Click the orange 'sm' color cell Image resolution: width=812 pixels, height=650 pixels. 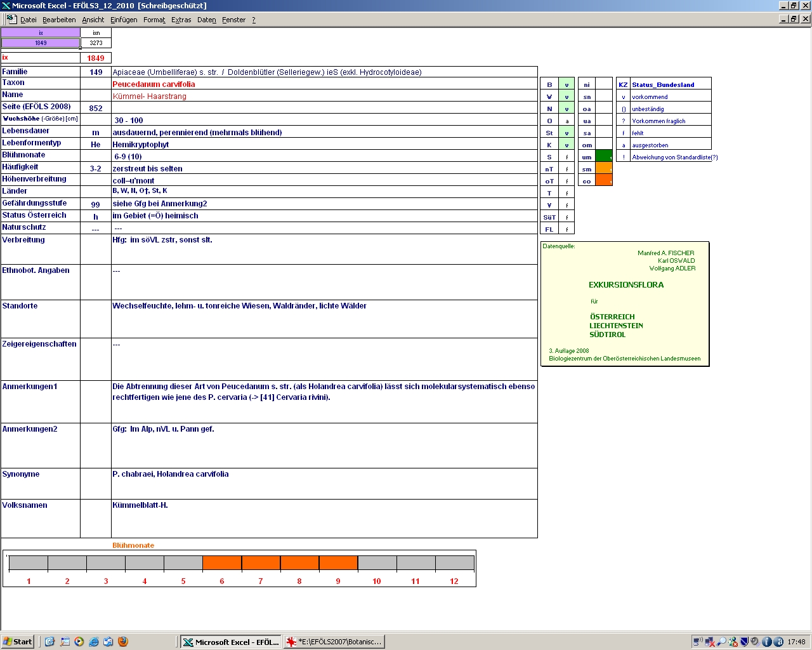[x=604, y=168]
